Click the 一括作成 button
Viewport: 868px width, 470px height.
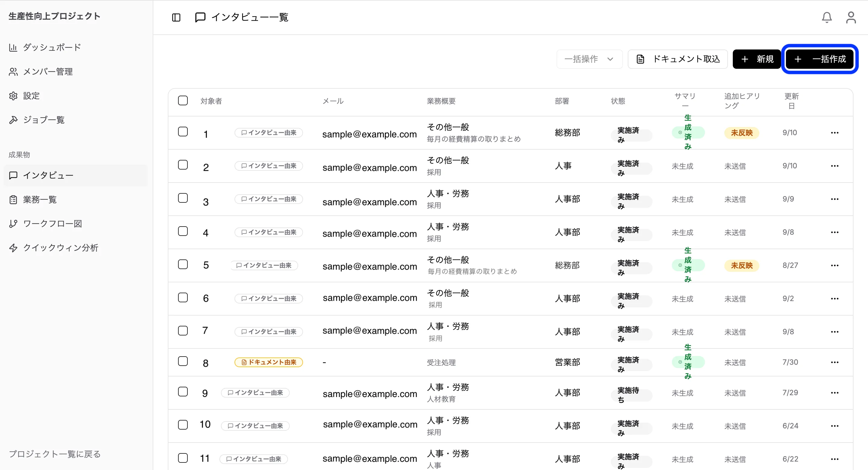[819, 59]
